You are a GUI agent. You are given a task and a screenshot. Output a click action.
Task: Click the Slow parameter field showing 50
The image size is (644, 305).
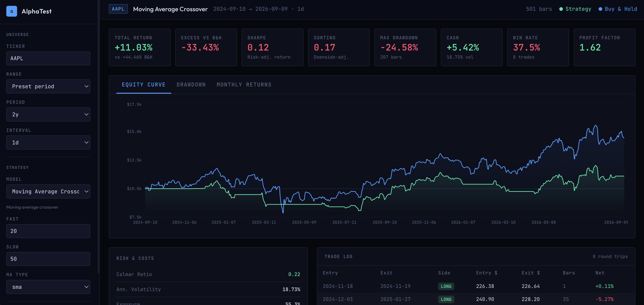(x=48, y=259)
